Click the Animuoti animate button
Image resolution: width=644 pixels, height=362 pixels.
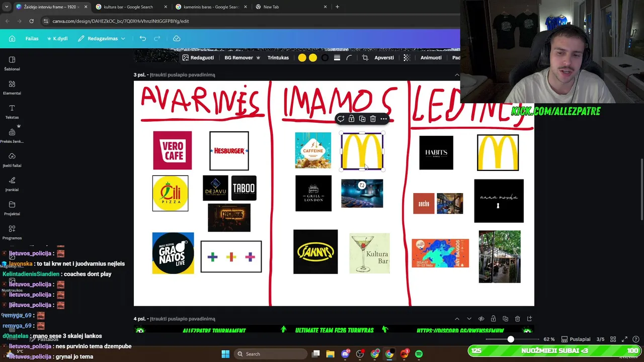(x=431, y=58)
